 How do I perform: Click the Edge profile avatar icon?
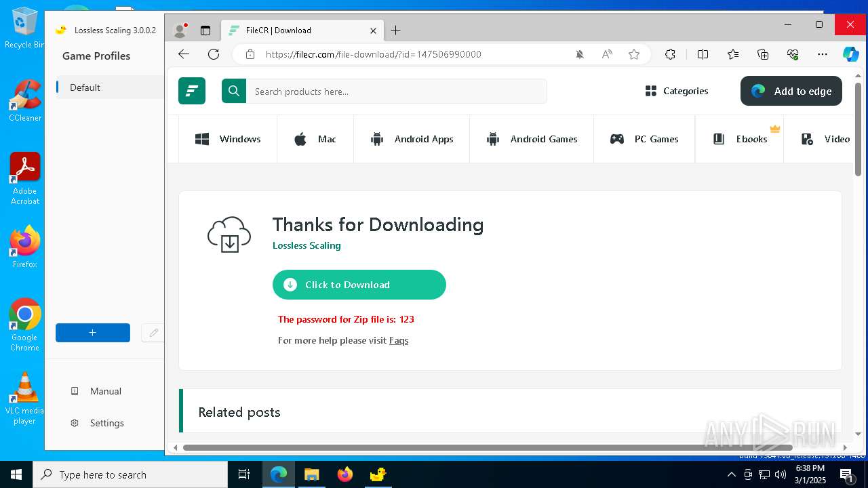180,30
